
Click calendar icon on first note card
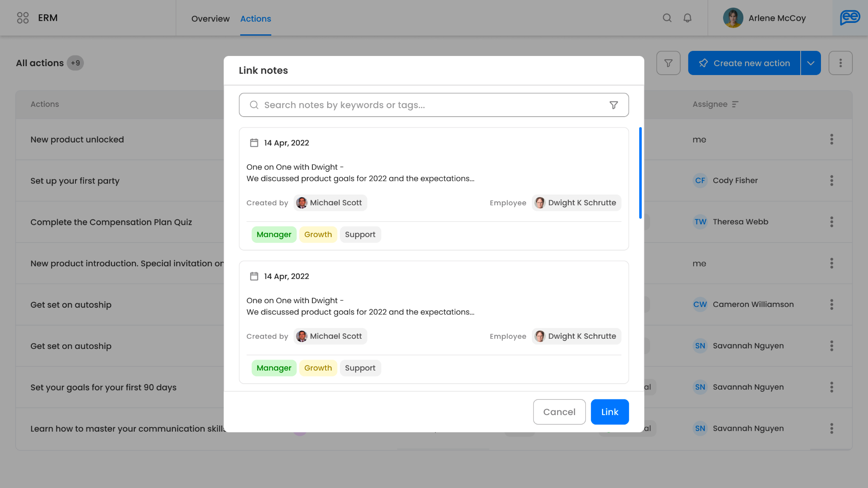point(254,143)
